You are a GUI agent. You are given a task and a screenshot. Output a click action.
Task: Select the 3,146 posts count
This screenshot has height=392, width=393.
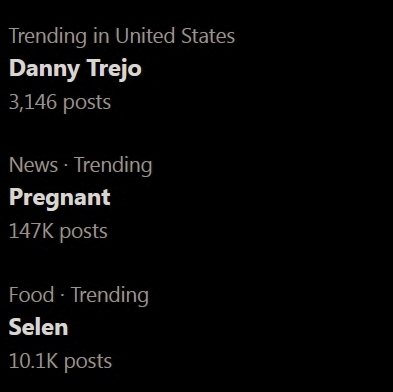pyautogui.click(x=60, y=103)
